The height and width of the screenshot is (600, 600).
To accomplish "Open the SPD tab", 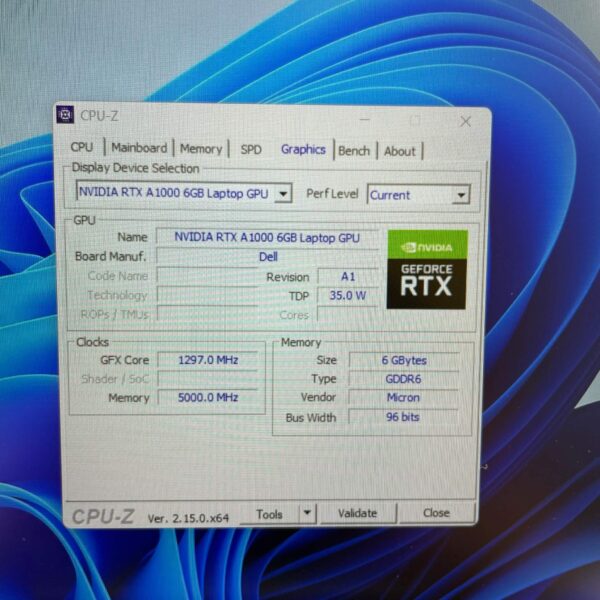I will (x=251, y=150).
